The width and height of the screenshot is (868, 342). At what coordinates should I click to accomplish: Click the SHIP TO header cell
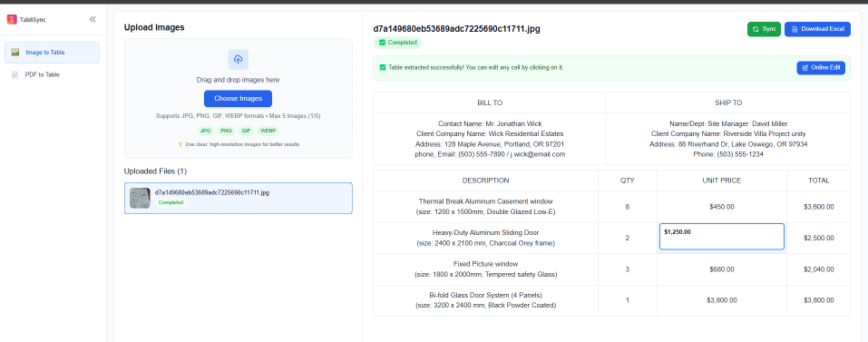(x=728, y=103)
